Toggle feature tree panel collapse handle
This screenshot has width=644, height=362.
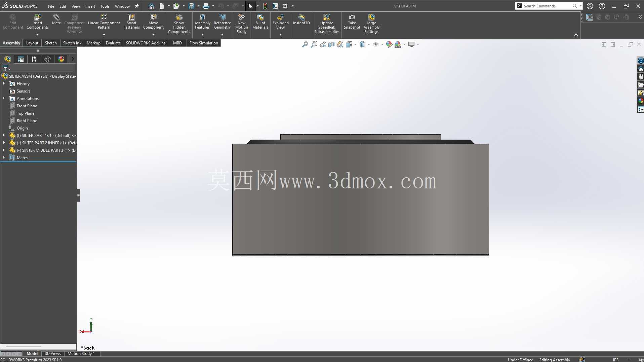click(78, 195)
